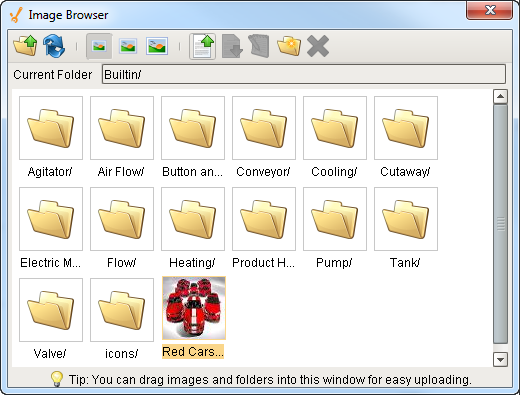Viewport: 520px width, 395px height.
Task: Open the Air Flow folder
Action: pyautogui.click(x=122, y=128)
